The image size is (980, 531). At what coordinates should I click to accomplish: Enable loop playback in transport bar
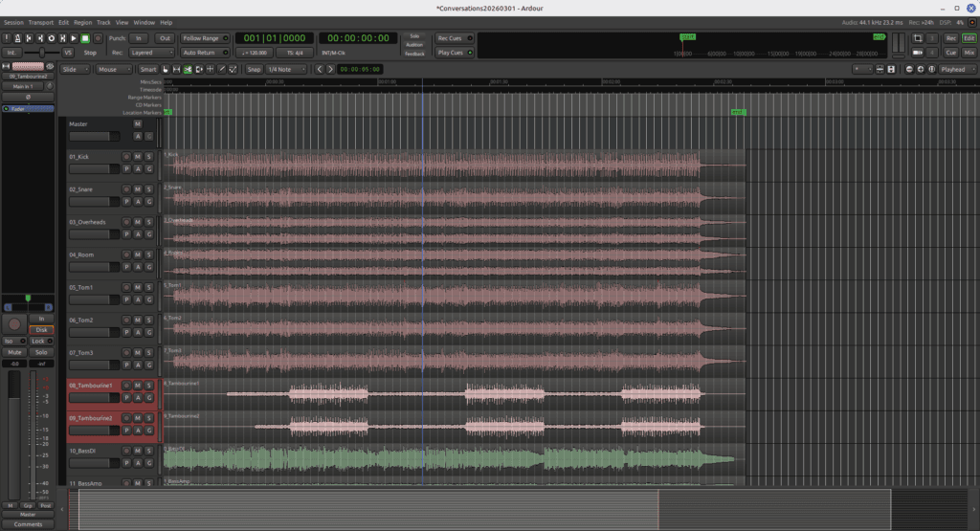(x=51, y=38)
